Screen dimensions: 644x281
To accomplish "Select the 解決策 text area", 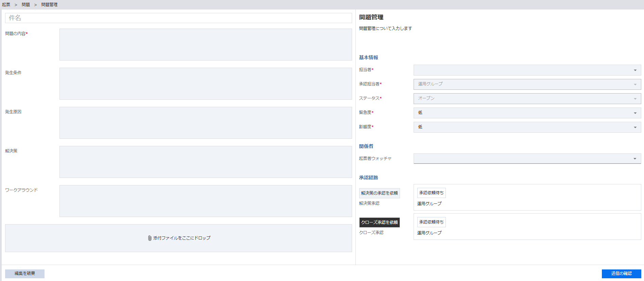I will (206, 162).
